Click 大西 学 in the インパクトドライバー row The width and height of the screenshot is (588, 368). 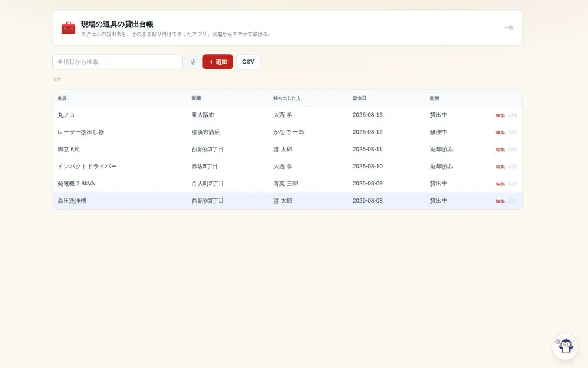tap(283, 167)
